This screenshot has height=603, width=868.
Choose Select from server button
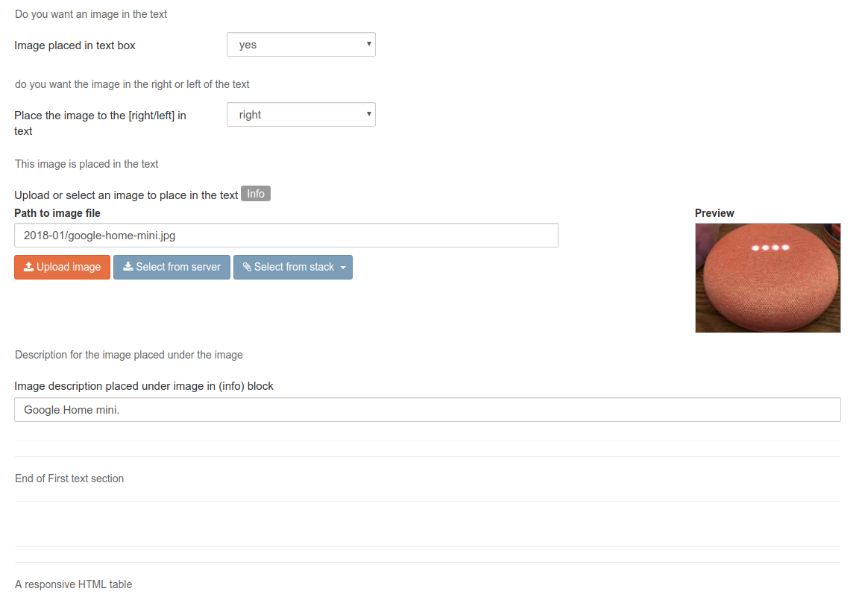[172, 267]
